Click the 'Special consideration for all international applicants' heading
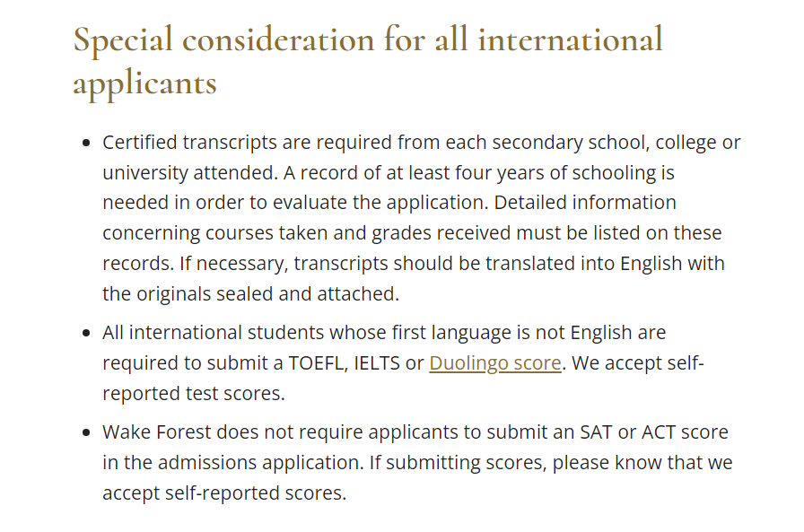Screen dimensions: 804x532 pyautogui.click(x=368, y=60)
